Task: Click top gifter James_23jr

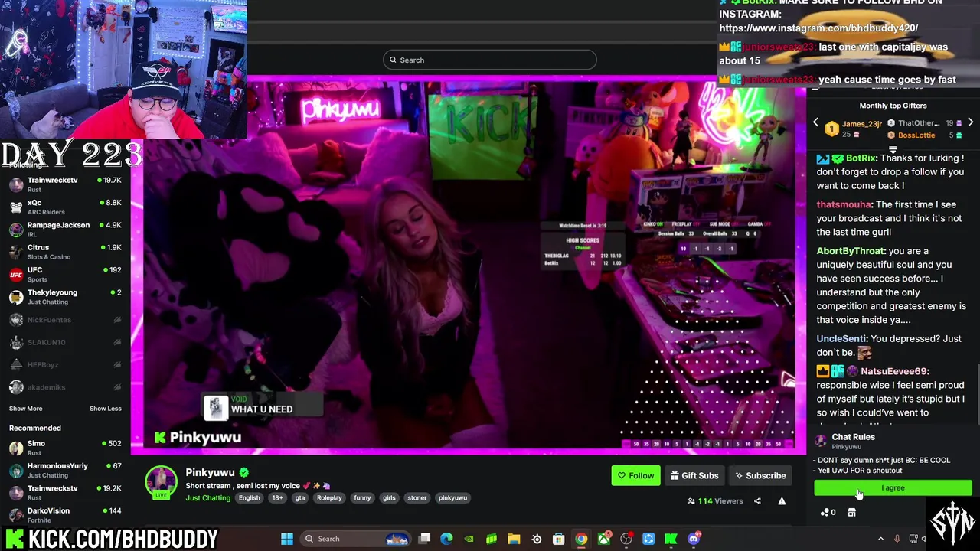Action: [862, 124]
